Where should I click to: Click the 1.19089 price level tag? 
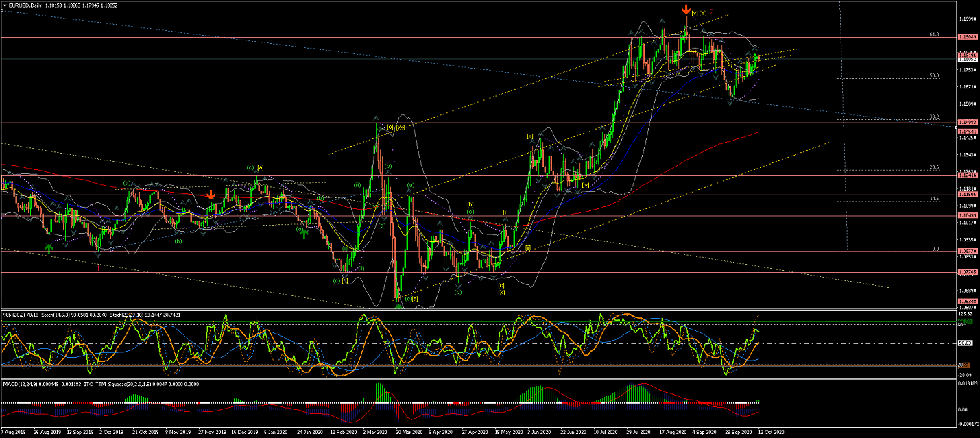click(968, 37)
